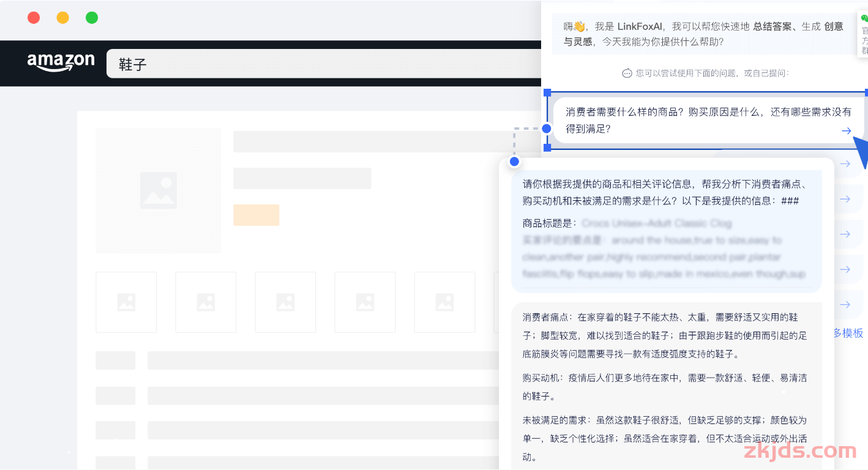Click the greeting text 我是 LinkFoxAI

coord(630,26)
